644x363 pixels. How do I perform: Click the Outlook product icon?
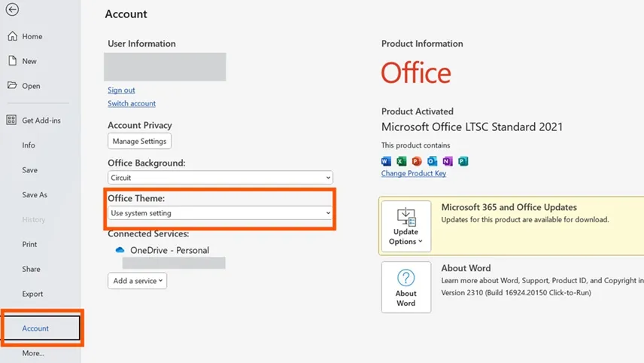point(433,161)
